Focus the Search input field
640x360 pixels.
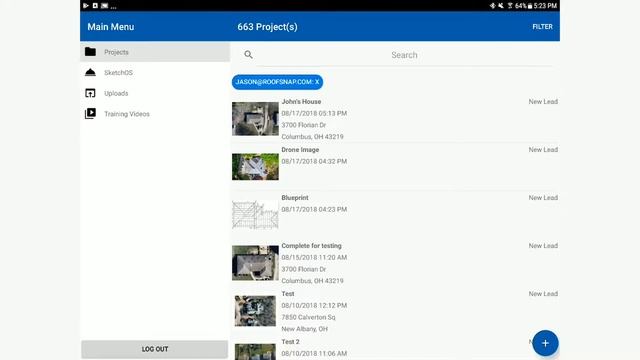point(404,55)
